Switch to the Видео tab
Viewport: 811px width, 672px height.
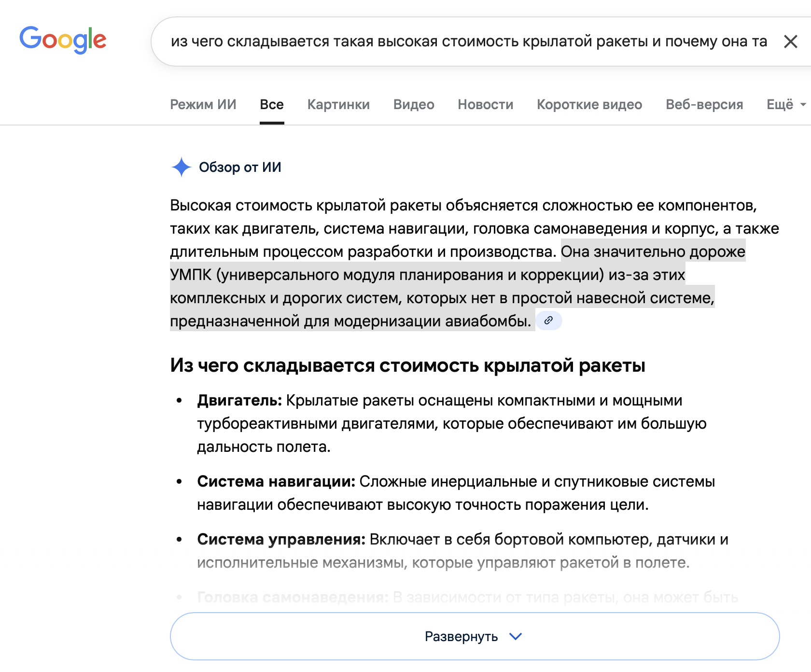click(x=414, y=104)
